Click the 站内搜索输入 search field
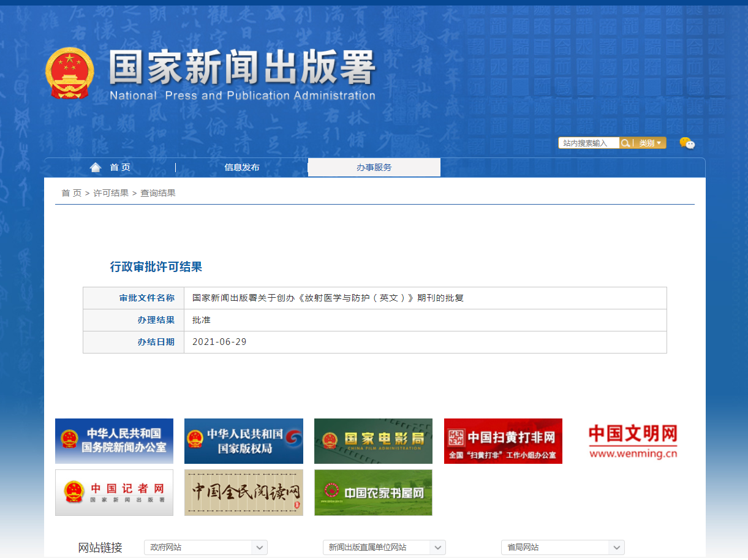This screenshot has width=748, height=560. (x=589, y=143)
